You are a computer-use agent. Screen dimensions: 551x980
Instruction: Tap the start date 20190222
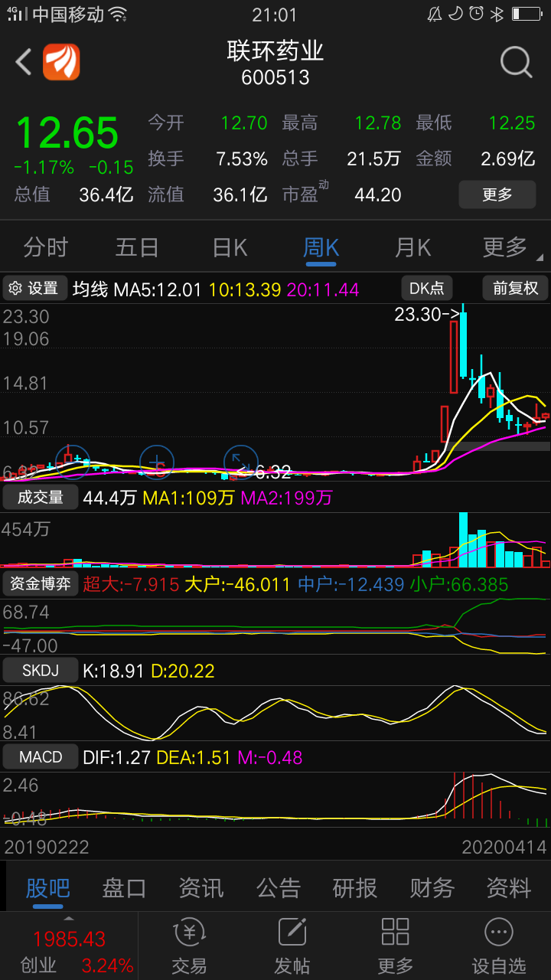pyautogui.click(x=47, y=848)
